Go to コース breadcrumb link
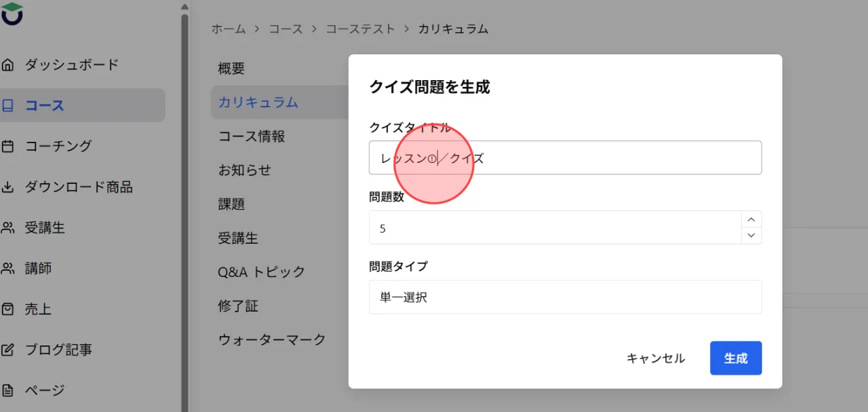 [285, 29]
